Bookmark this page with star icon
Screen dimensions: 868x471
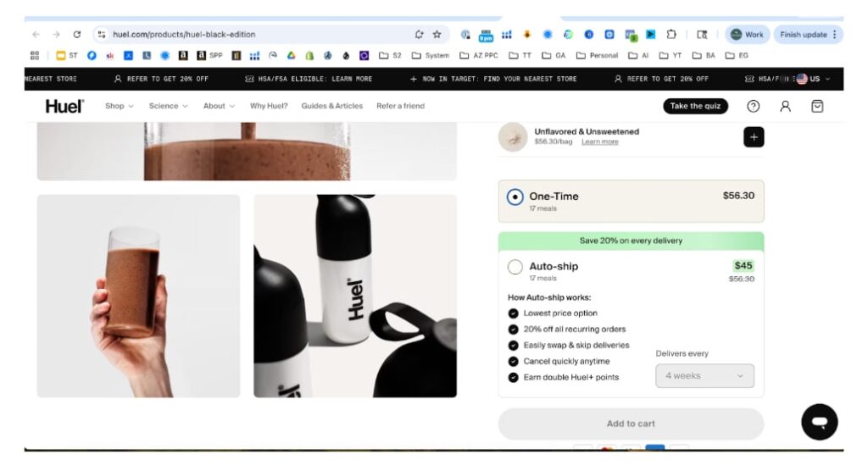tap(437, 35)
